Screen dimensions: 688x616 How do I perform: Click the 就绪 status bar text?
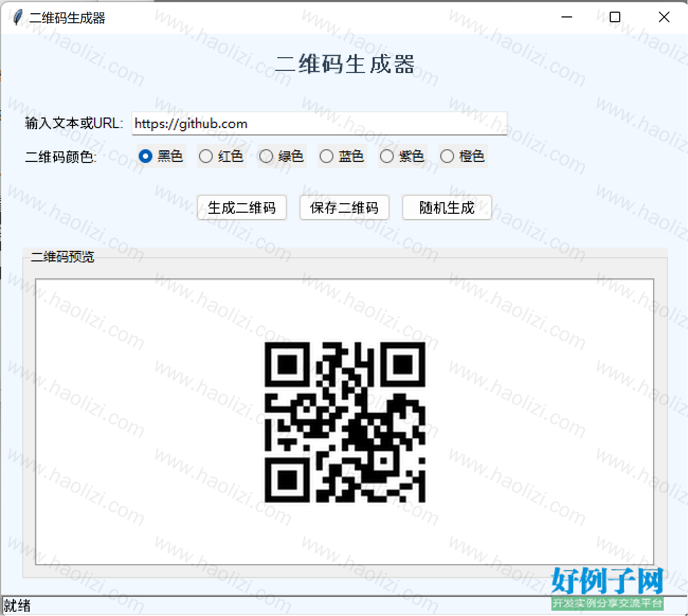point(17,605)
